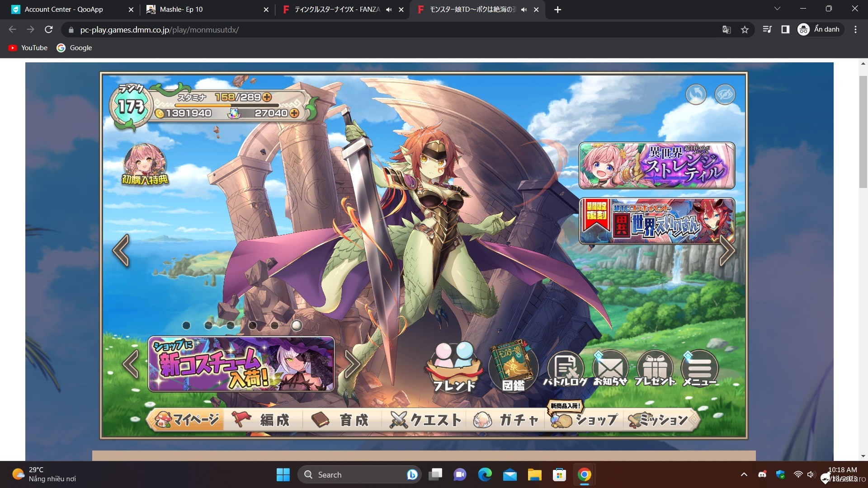Switch to the ガチャ gacha tab
This screenshot has height=488, width=868.
[x=507, y=420]
